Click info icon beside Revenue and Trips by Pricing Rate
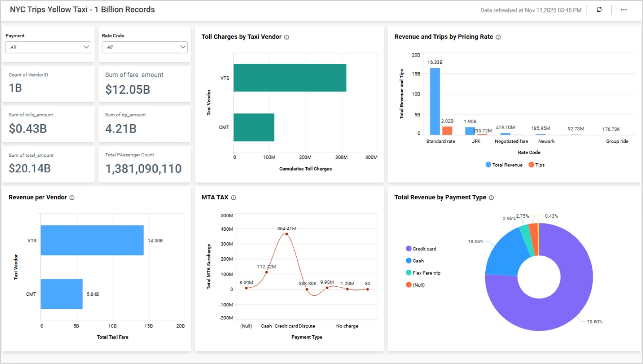Image resolution: width=643 pixels, height=364 pixels. [498, 37]
